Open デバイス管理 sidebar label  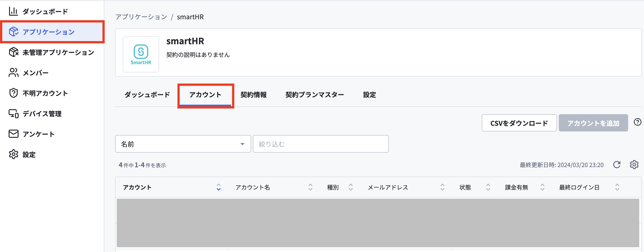point(42,114)
